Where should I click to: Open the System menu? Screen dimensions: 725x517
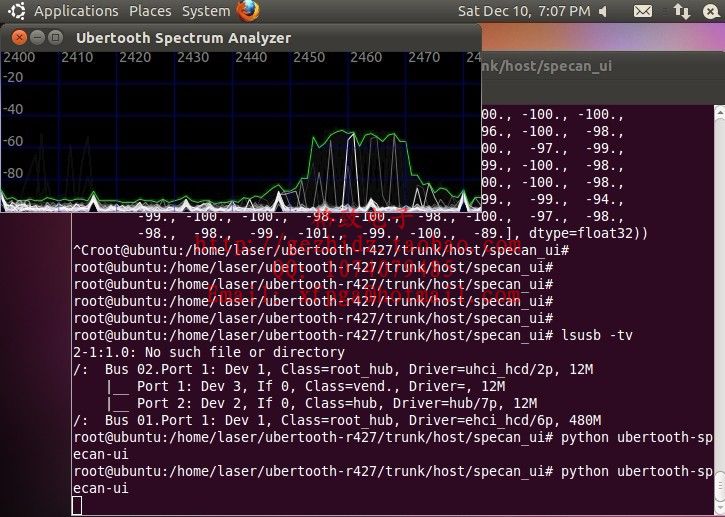pyautogui.click(x=206, y=11)
